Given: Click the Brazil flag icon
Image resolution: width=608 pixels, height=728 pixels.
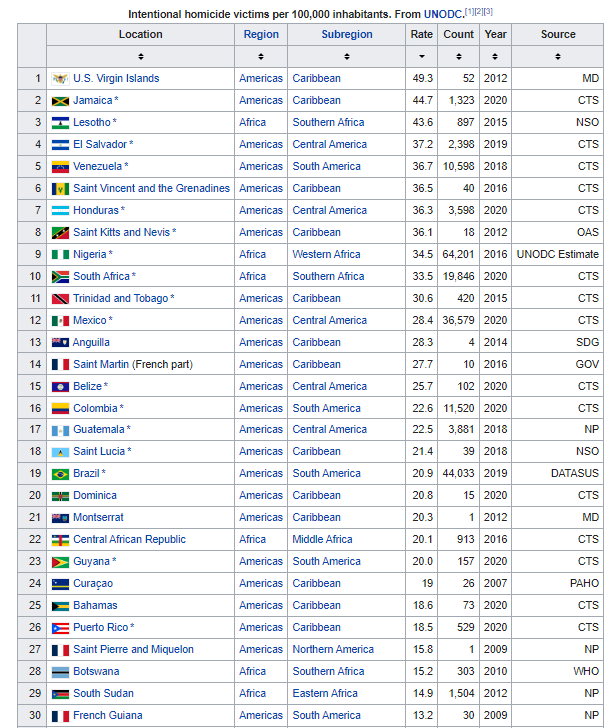Looking at the screenshot, I should (60, 474).
